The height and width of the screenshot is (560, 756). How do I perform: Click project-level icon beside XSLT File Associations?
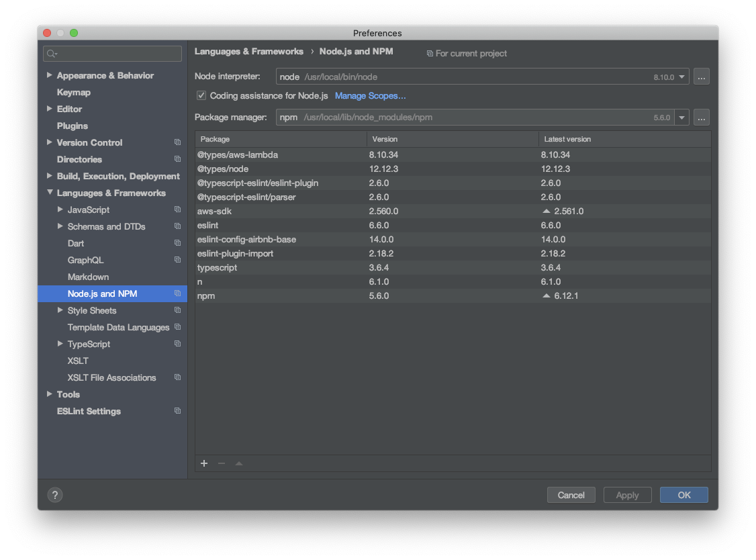[x=177, y=377]
